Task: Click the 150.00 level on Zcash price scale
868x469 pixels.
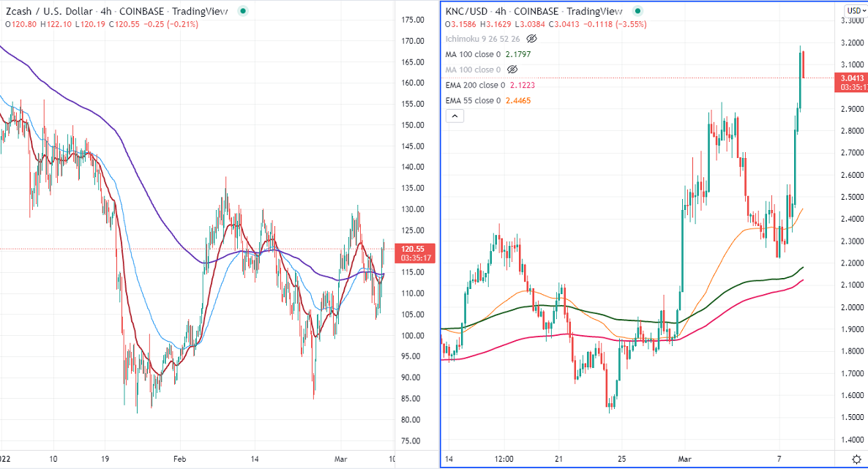Action: point(414,125)
